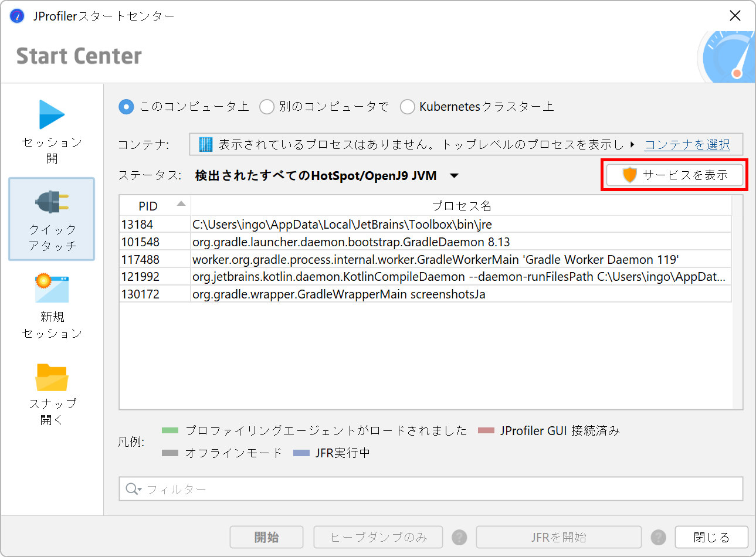Click the コンテナを選択 link
Image resolution: width=756 pixels, height=557 pixels.
(687, 144)
